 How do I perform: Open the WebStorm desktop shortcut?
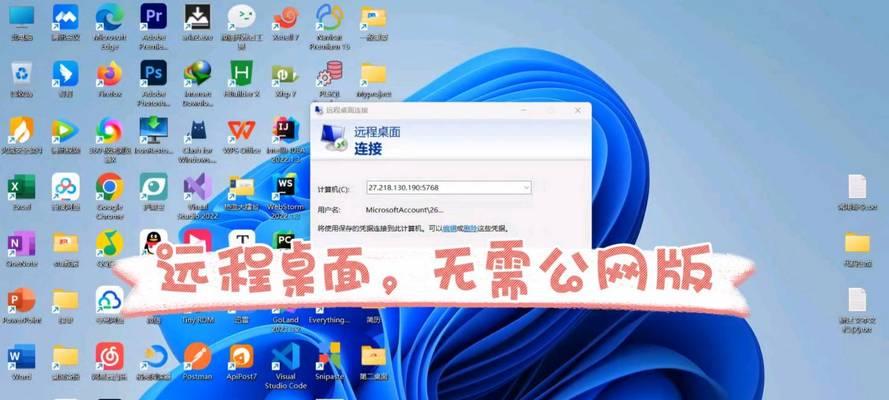(285, 187)
